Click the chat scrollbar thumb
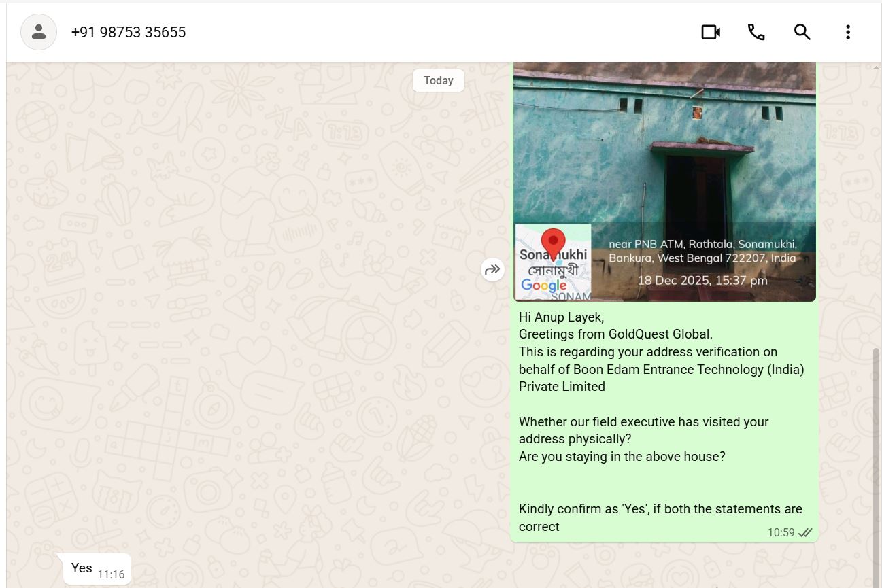Viewport: 882px width, 588px height. coord(876,462)
